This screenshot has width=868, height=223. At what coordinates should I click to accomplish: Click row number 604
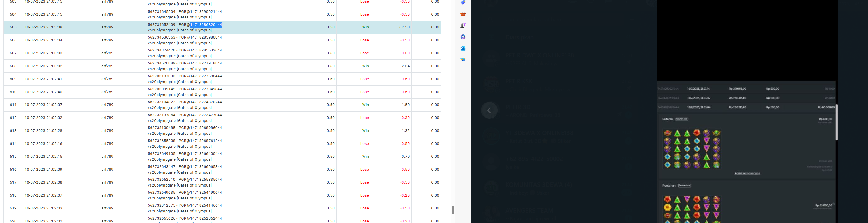[x=13, y=14]
